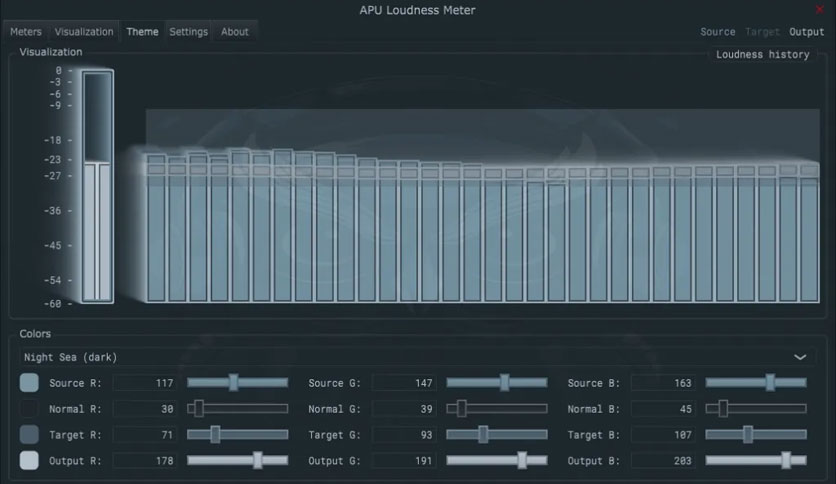Click the Output B value field
The height and width of the screenshot is (484, 836).
click(663, 461)
